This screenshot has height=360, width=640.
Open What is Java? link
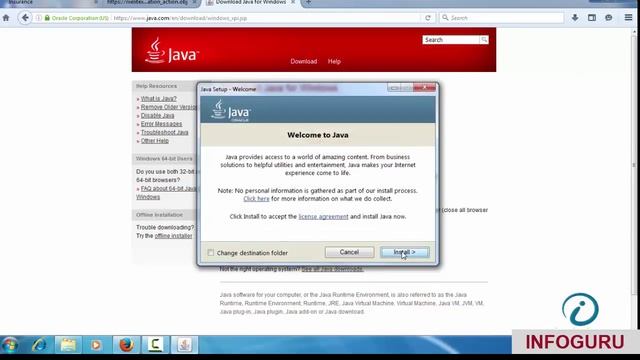click(158, 99)
